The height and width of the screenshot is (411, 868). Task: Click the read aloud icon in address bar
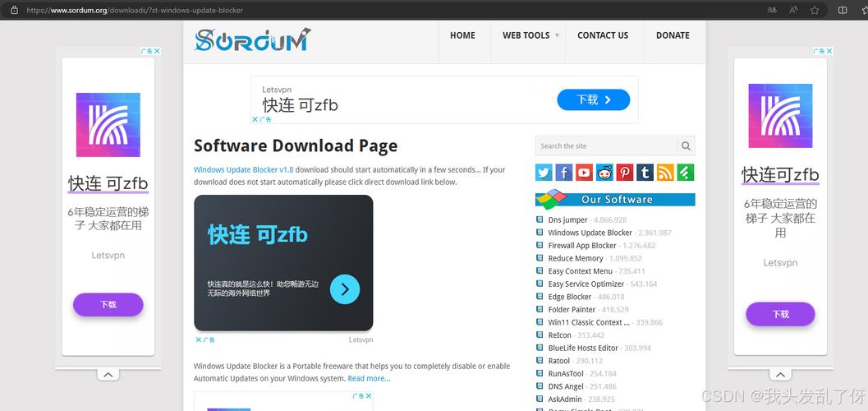[793, 10]
